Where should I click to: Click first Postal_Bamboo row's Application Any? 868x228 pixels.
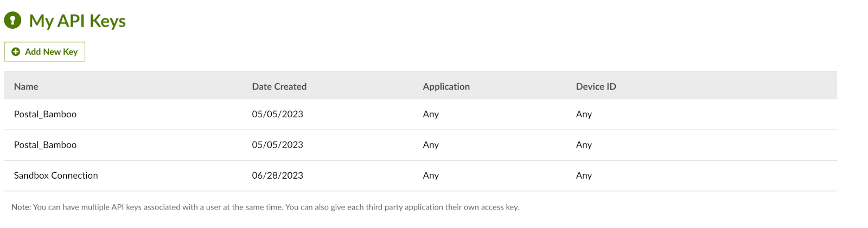tap(431, 114)
